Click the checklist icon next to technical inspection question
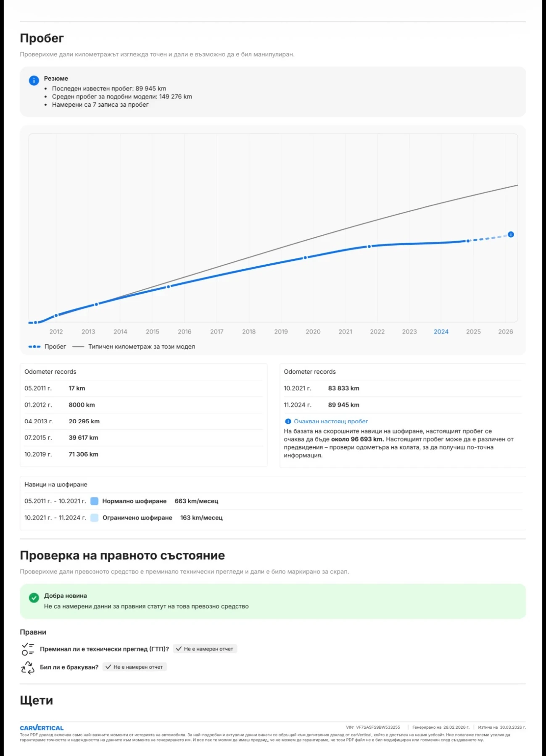The image size is (546, 756). [x=28, y=649]
